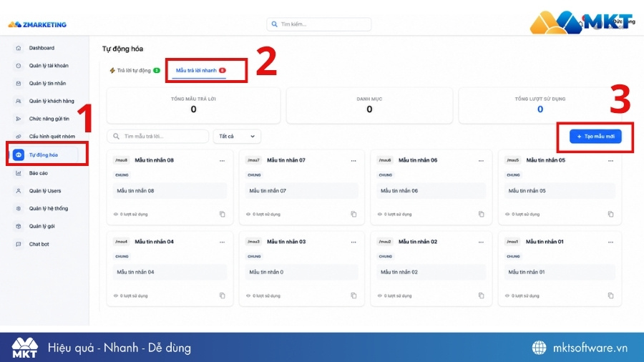
Task: Open options menu for Mẫu tin nhắn 04
Action: click(x=223, y=242)
